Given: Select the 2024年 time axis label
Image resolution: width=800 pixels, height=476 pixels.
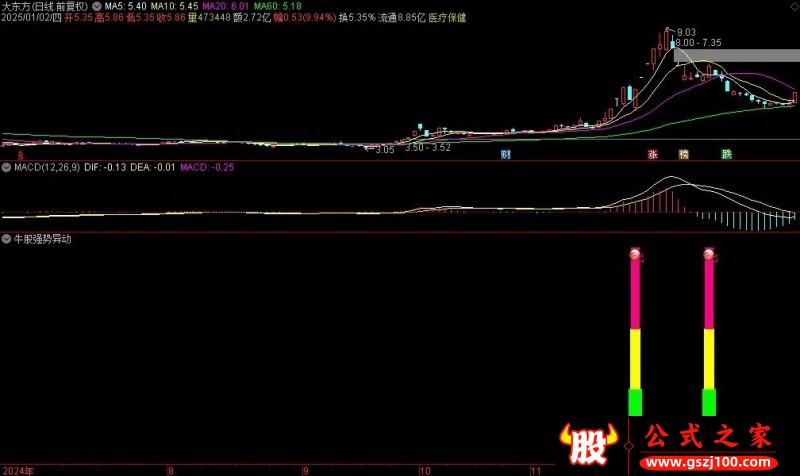Looking at the screenshot, I should click(x=18, y=471).
